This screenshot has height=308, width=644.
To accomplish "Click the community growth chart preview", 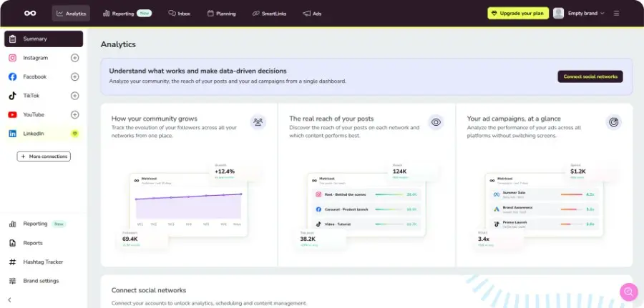I will tap(188, 205).
